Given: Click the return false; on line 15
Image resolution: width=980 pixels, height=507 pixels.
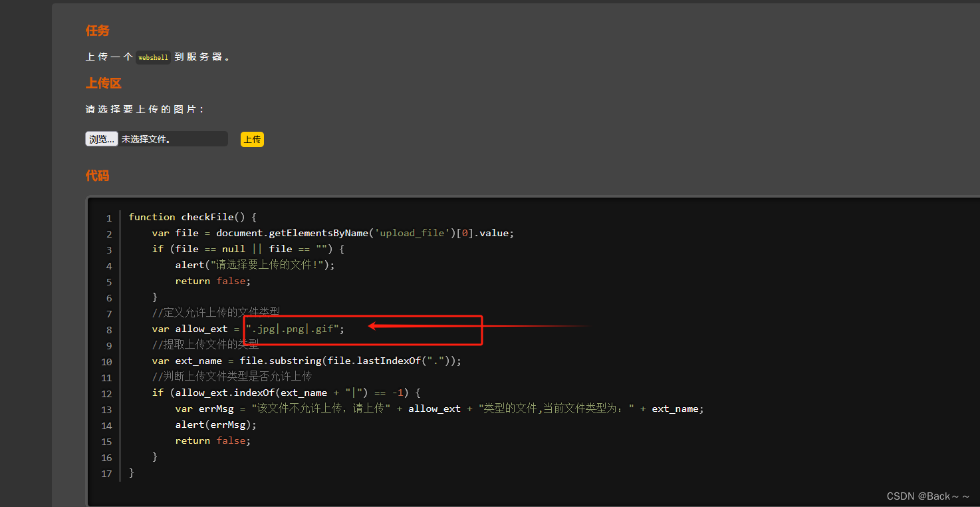Looking at the screenshot, I should (213, 440).
